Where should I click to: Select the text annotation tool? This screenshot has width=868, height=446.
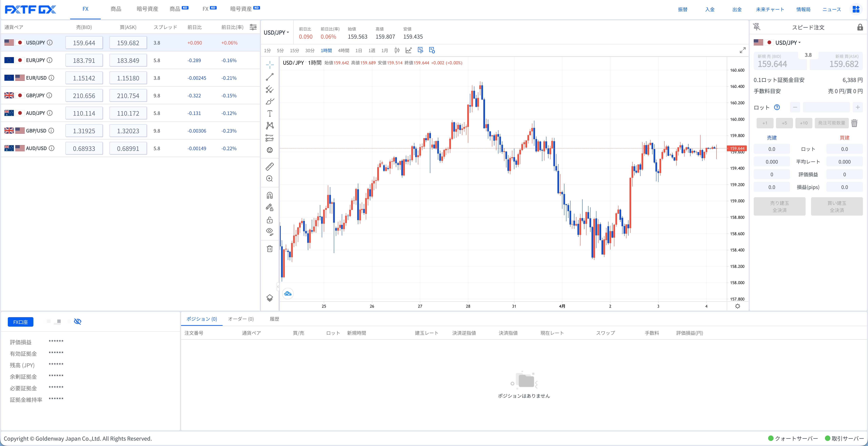click(x=270, y=113)
